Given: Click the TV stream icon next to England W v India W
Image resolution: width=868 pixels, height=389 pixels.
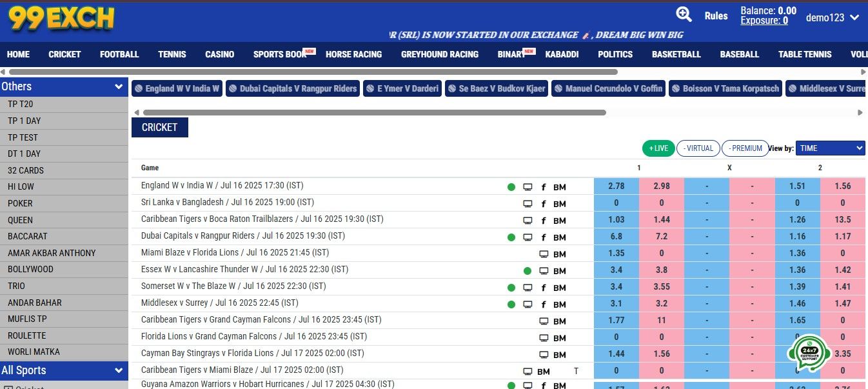Looking at the screenshot, I should 528,186.
